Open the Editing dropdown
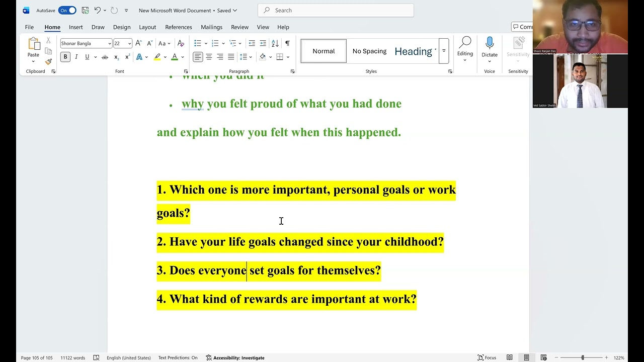This screenshot has height=362, width=644. pos(465,50)
